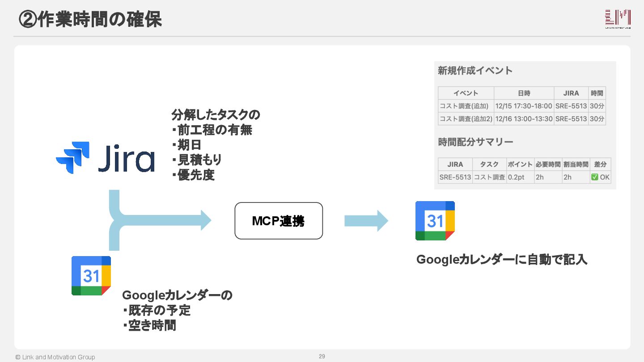Screen dimensions: 644x362
Task: Click the text 分解したタスクの
Action: point(216,115)
